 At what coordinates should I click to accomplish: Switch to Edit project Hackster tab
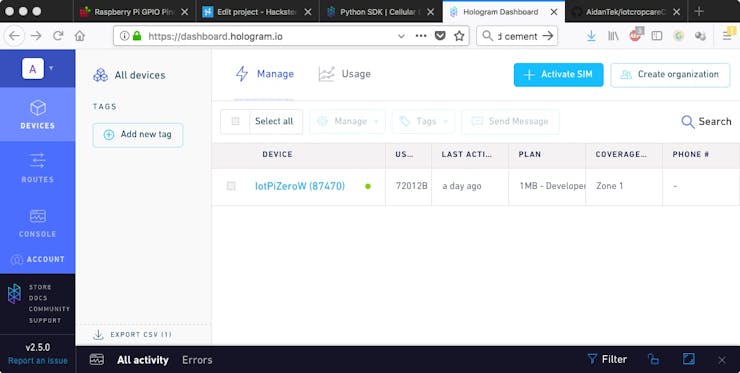(x=257, y=12)
